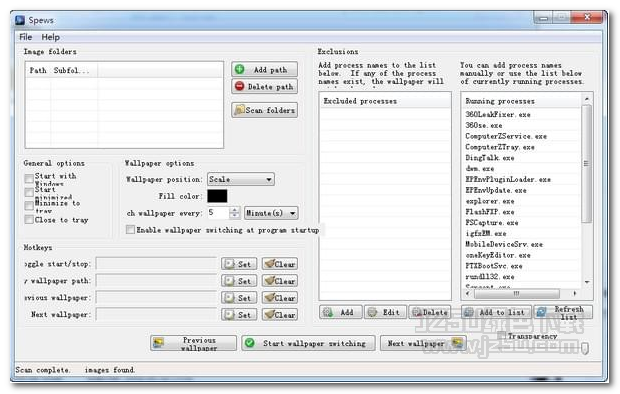620x394 pixels.
Task: Click the Previous wallpaper picture icon
Action: pos(159,343)
